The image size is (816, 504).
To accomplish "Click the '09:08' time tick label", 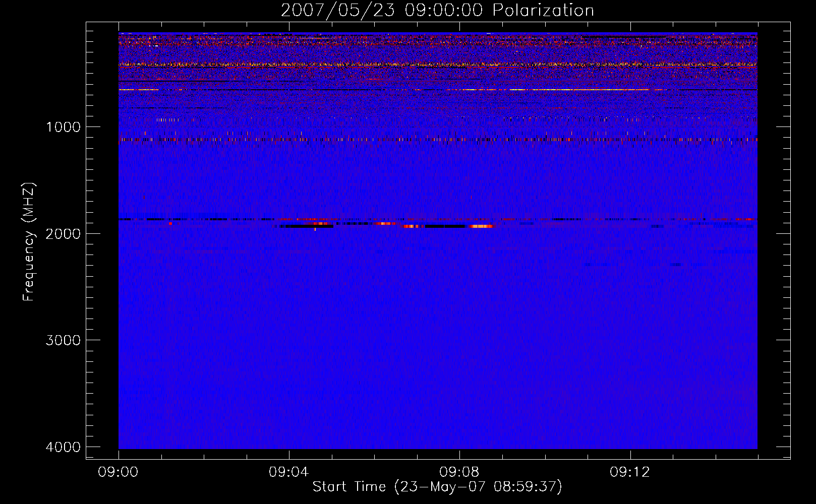I will (x=459, y=472).
